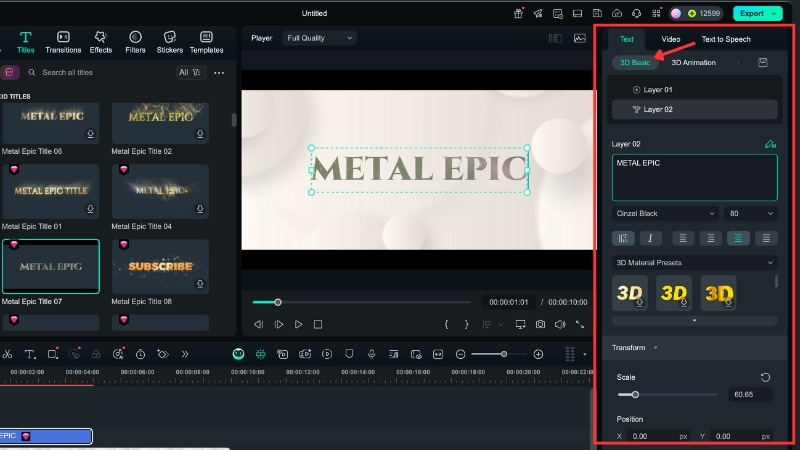Open the Titles panel
This screenshot has height=450, width=800.
tap(25, 42)
